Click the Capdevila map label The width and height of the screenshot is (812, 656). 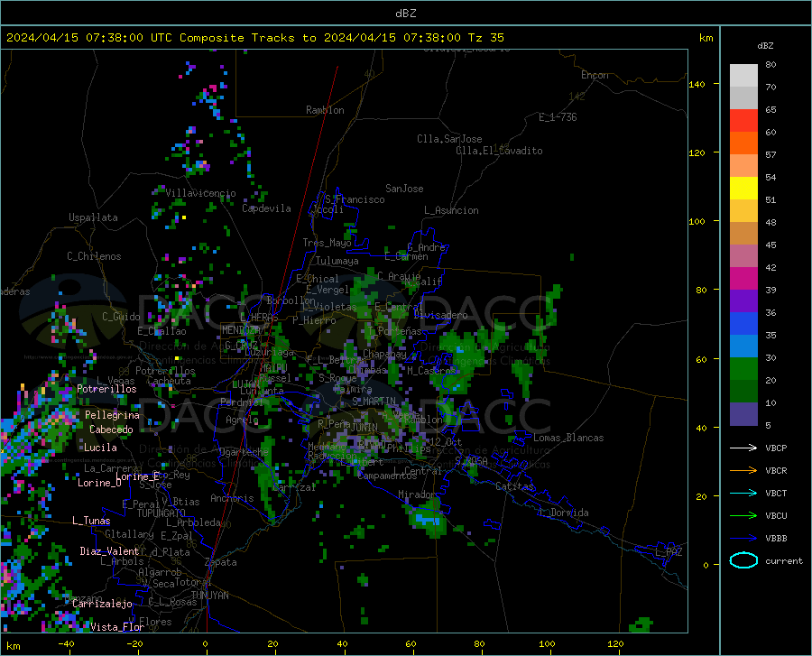(x=266, y=208)
